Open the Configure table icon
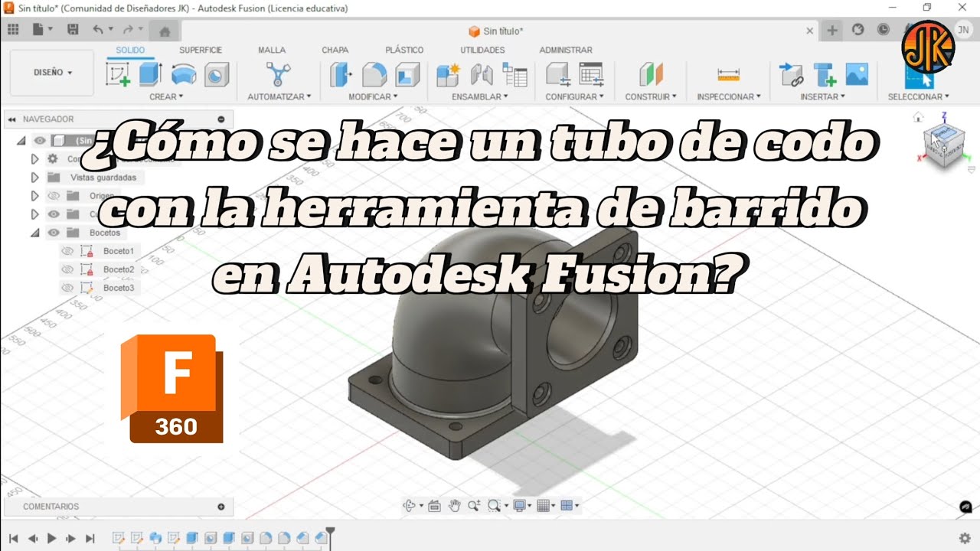Viewport: 980px width, 551px height. [591, 74]
